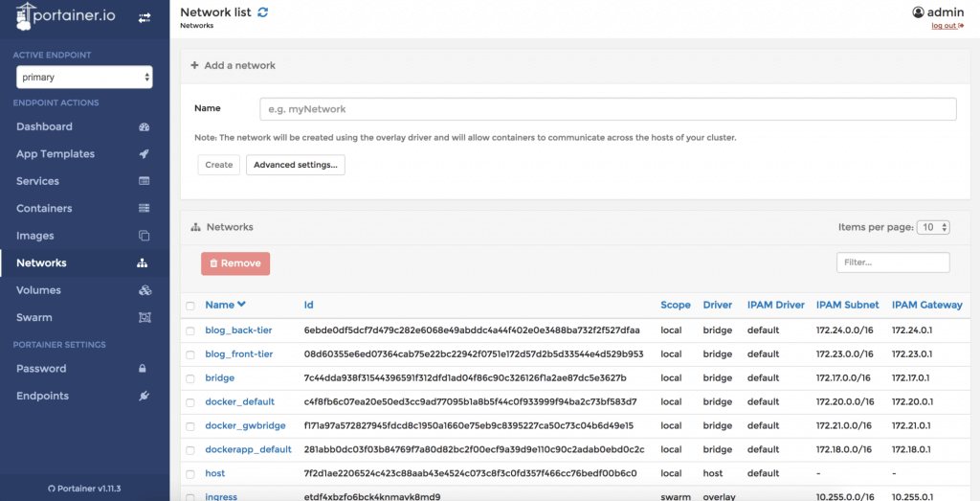This screenshot has width=980, height=501.
Task: Sort by the IPAM Subnet column header
Action: click(848, 306)
